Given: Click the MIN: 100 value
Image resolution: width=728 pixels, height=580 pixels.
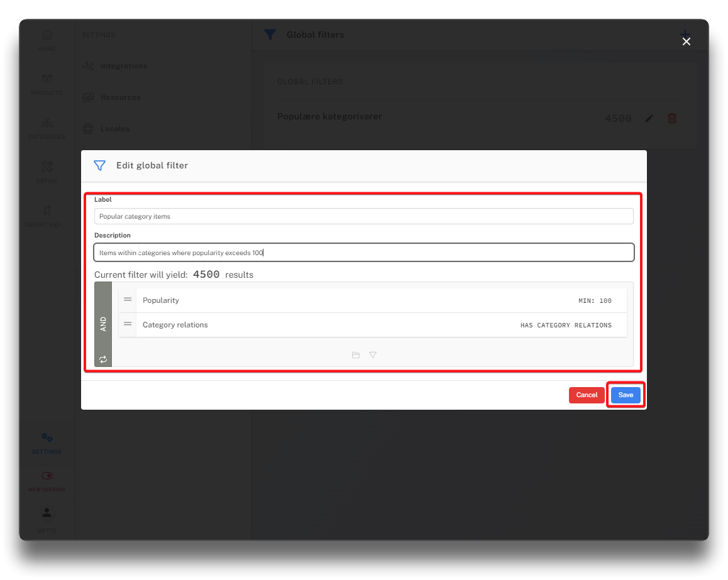Looking at the screenshot, I should [x=595, y=300].
